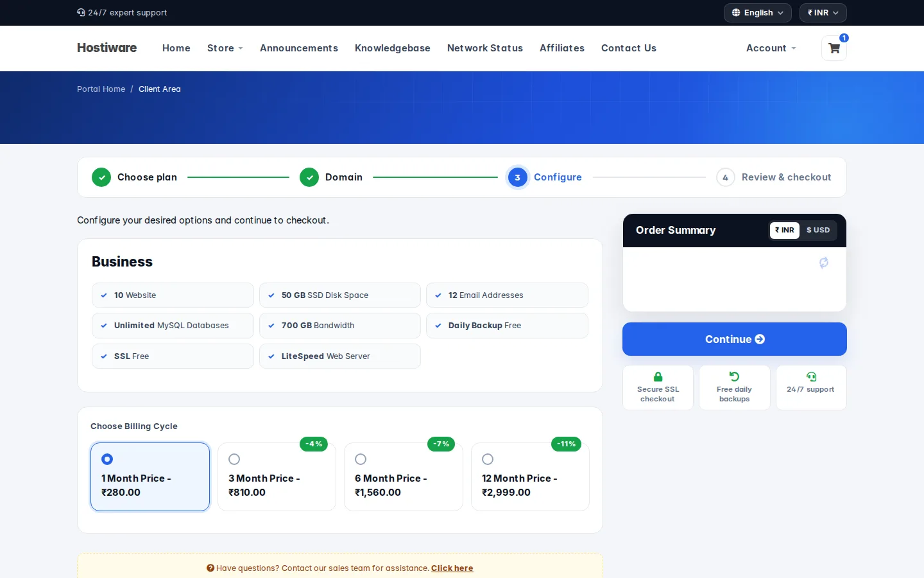Open Affiliates page

[x=562, y=48]
